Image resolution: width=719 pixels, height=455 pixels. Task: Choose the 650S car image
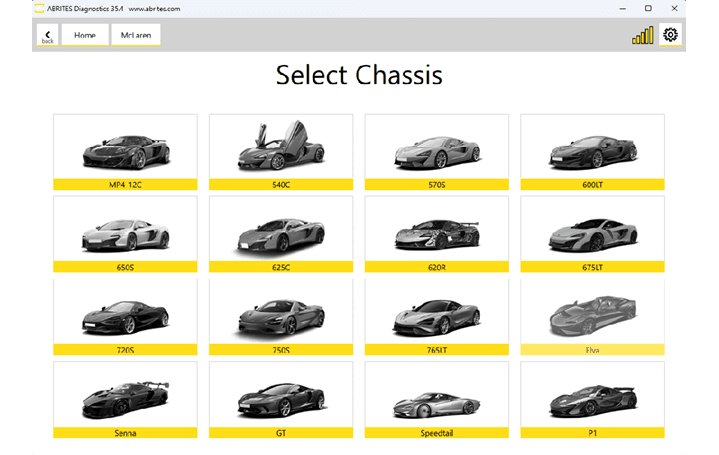[126, 235]
